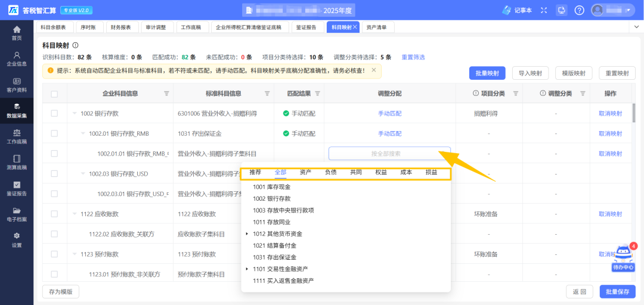
Task: Click the fullscreen expand icon in header
Action: [x=544, y=10]
